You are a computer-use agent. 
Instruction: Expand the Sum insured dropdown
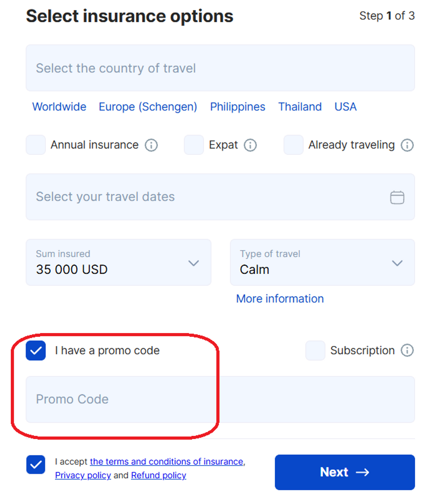point(118,262)
